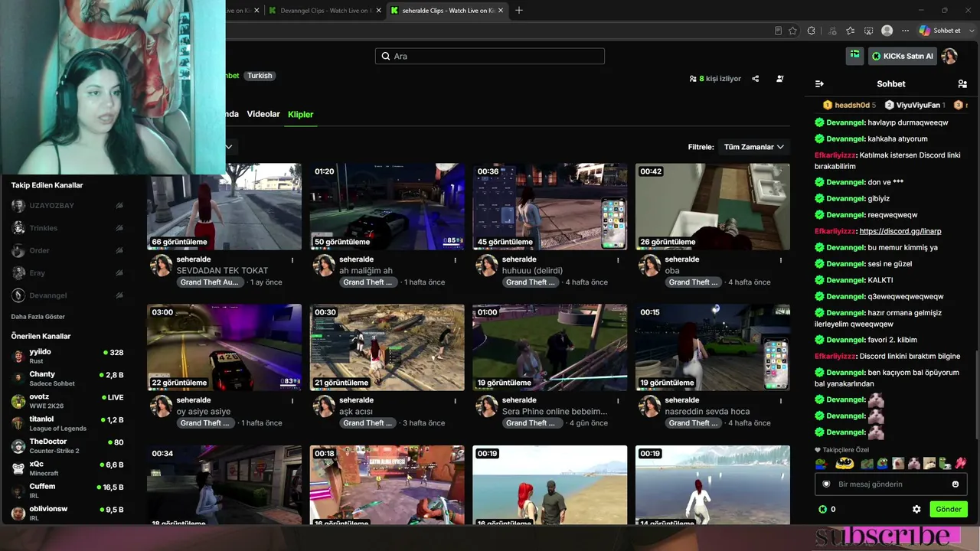This screenshot has width=980, height=551.
Task: Open ovotz live channel in sidebar
Action: point(67,401)
